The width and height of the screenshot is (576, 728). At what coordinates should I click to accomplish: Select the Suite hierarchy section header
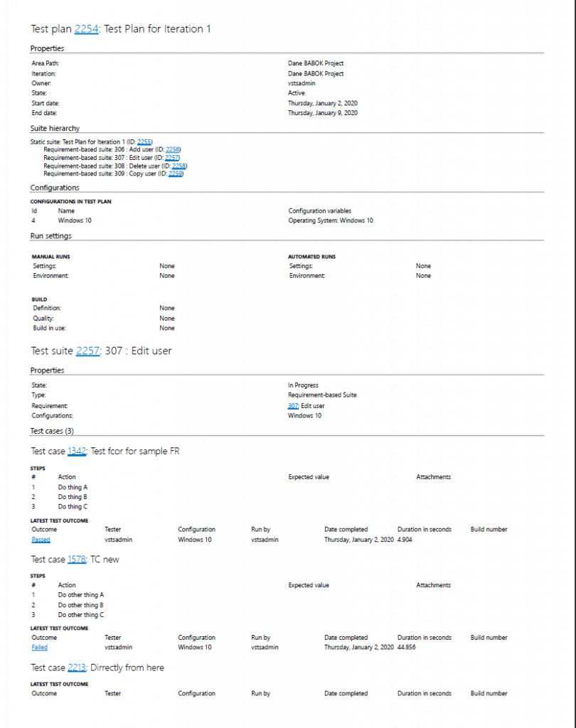(x=55, y=128)
